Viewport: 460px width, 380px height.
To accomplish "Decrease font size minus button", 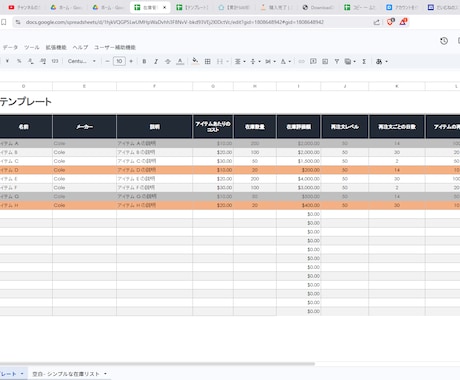I will click(107, 61).
